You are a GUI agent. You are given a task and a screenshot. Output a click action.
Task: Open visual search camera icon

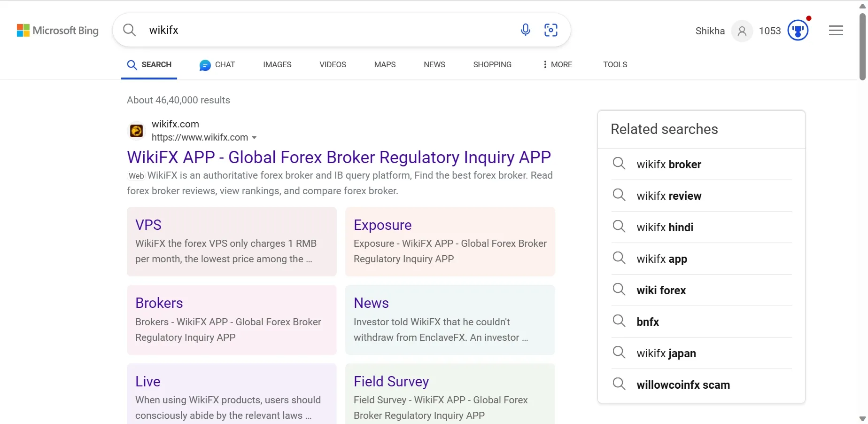[551, 30]
